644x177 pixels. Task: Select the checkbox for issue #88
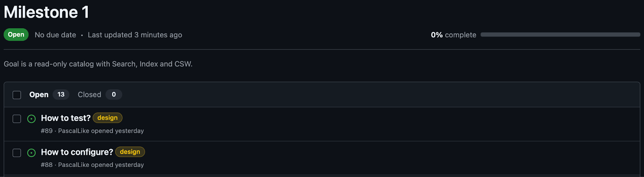[17, 153]
